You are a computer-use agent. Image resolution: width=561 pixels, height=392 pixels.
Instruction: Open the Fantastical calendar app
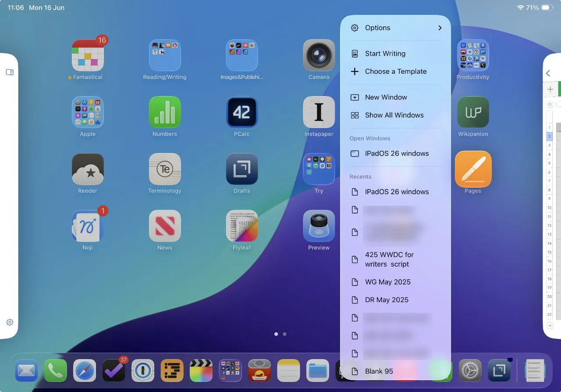88,55
